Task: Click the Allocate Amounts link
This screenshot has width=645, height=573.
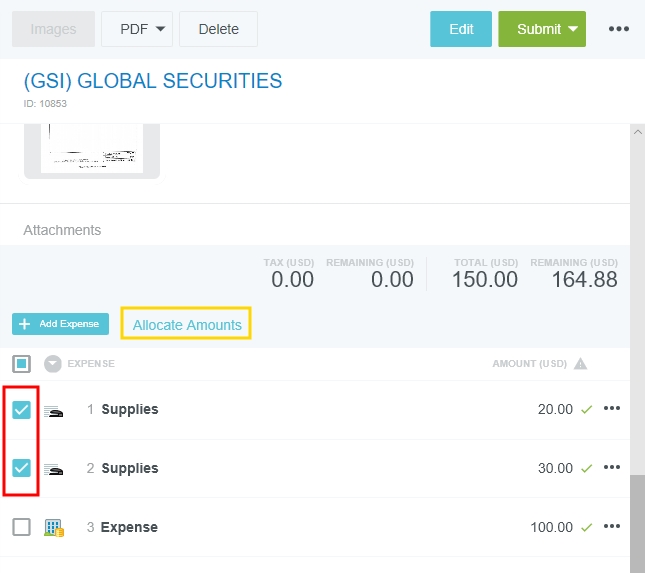Action: [187, 324]
